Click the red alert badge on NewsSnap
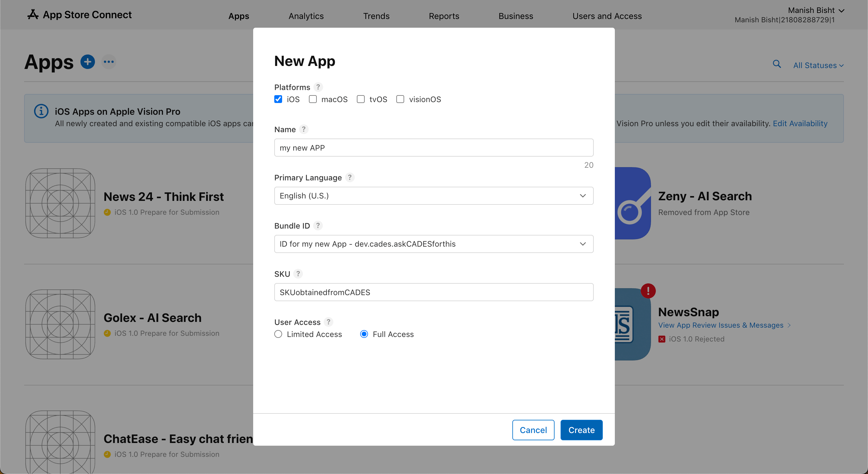868x474 pixels. 648,291
